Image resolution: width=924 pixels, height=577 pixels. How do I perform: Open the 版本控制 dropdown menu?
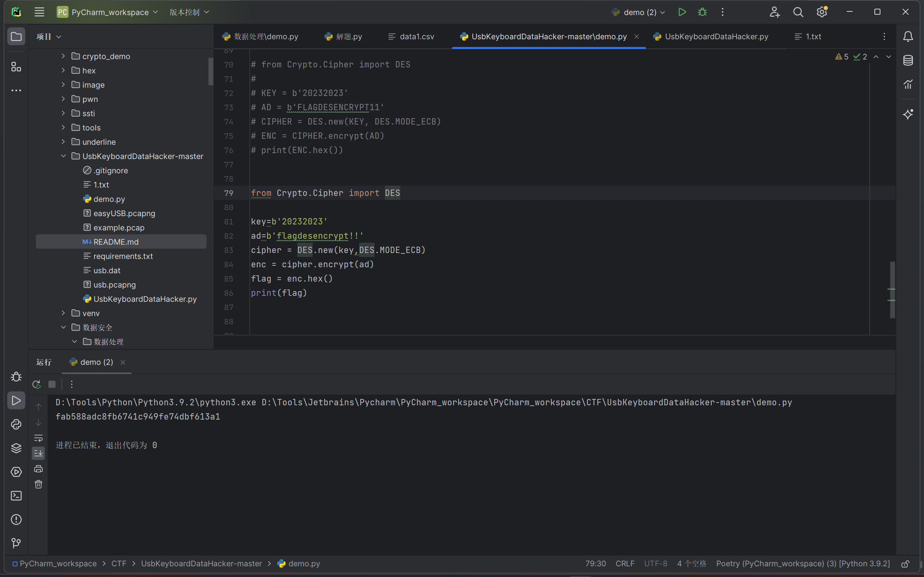click(189, 12)
